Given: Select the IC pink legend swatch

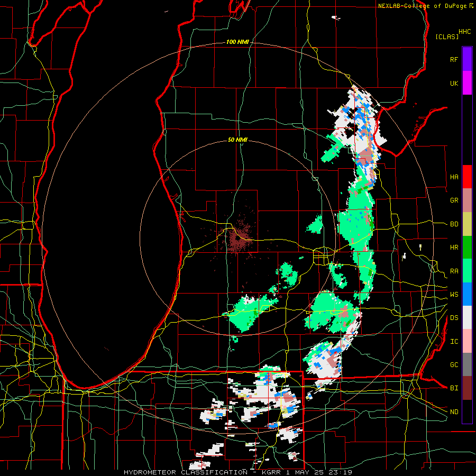Looking at the screenshot, I should [467, 341].
